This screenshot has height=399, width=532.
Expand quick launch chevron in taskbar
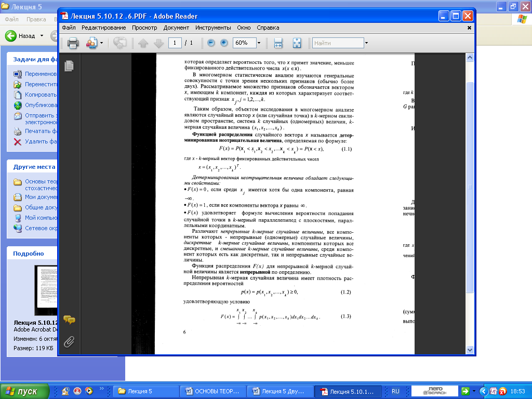(101, 389)
